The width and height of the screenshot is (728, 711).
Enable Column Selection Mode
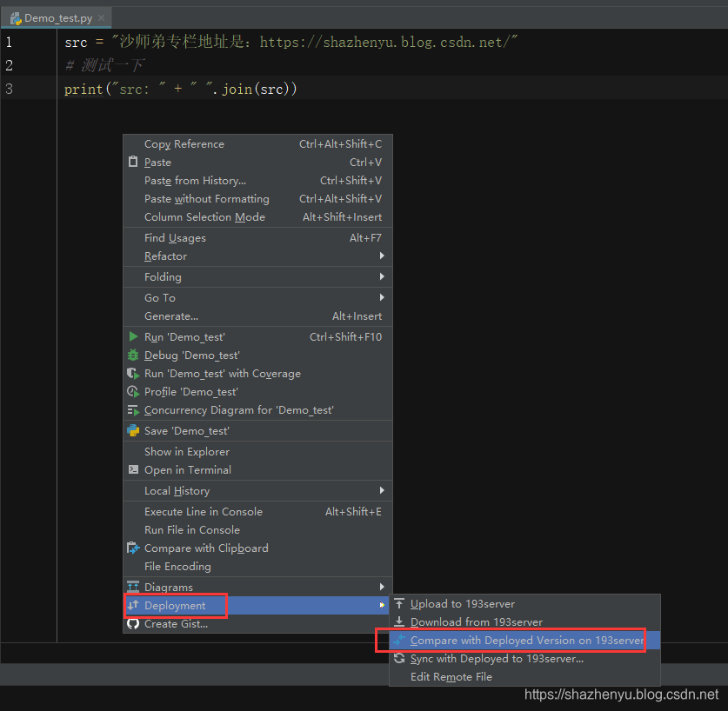257,216
